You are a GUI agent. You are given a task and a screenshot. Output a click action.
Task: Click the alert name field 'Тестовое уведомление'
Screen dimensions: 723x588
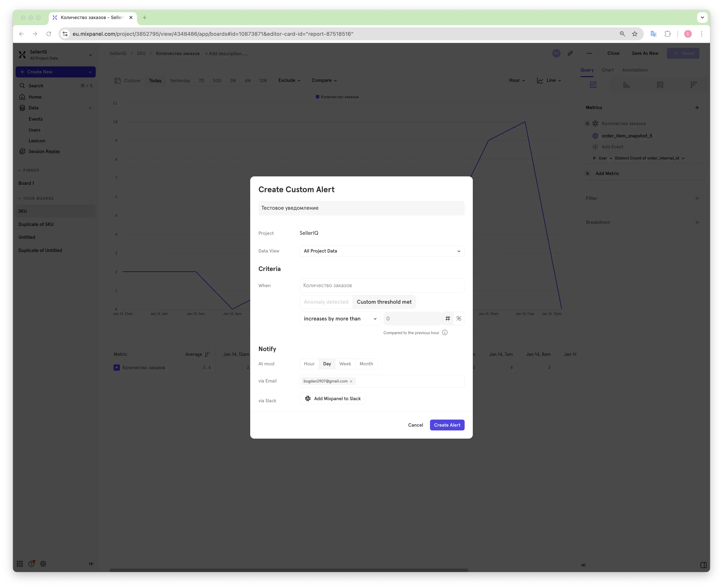[361, 208]
